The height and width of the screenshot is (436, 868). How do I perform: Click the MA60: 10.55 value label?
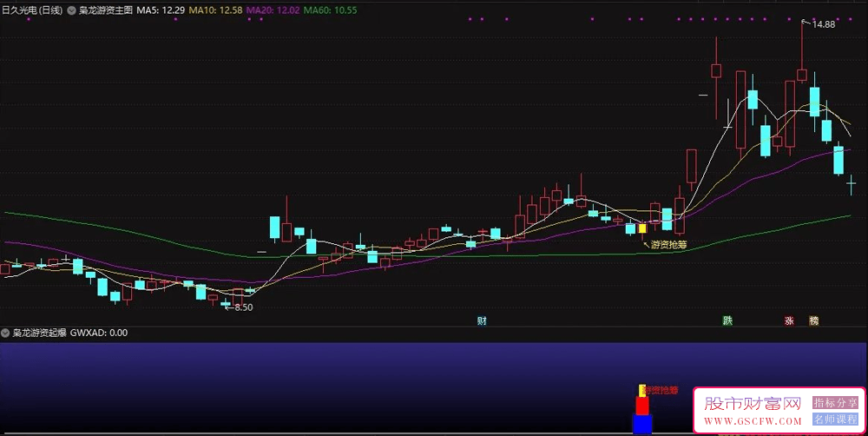(x=330, y=10)
